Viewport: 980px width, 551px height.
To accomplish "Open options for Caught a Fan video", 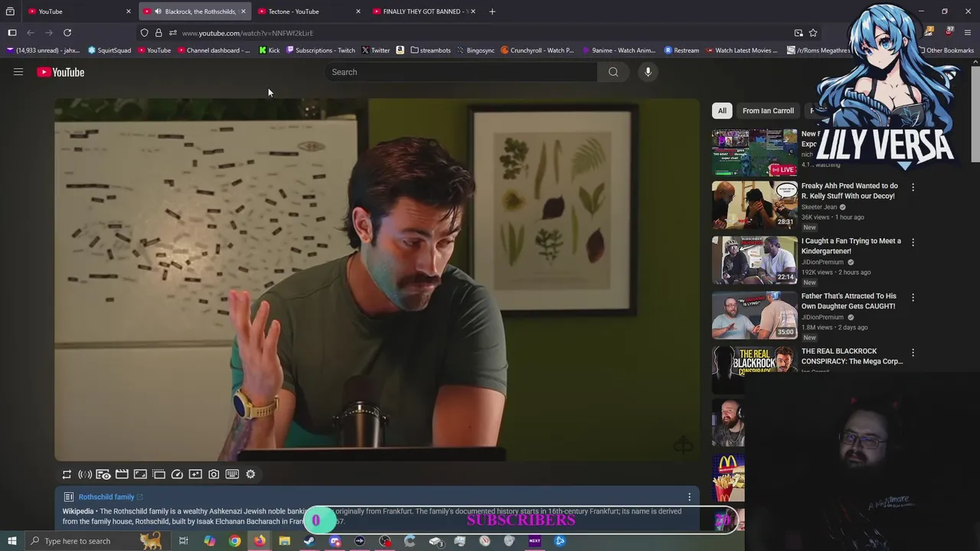I will pos(913,242).
